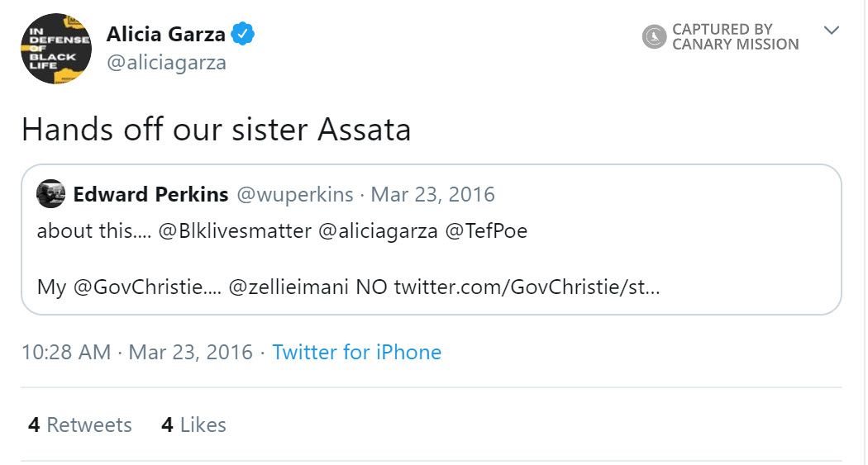Click the Canary Mission logo icon
The image size is (868, 465).
654,36
